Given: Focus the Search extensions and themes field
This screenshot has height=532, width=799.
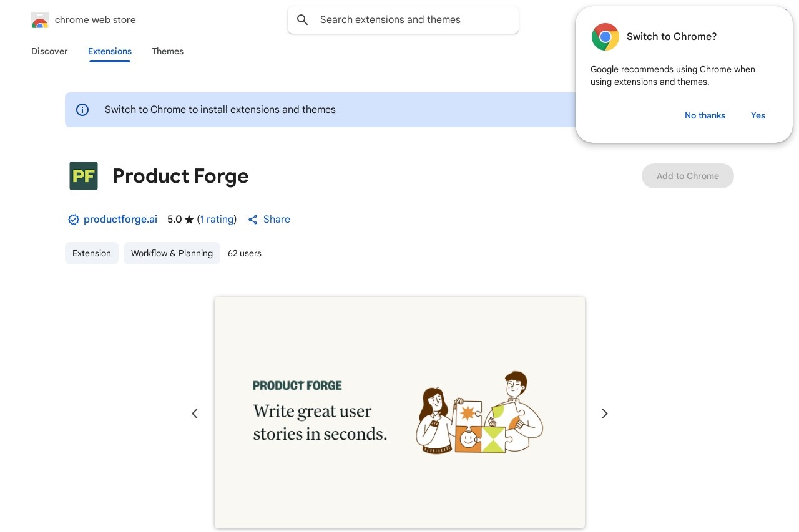Looking at the screenshot, I should click(403, 20).
